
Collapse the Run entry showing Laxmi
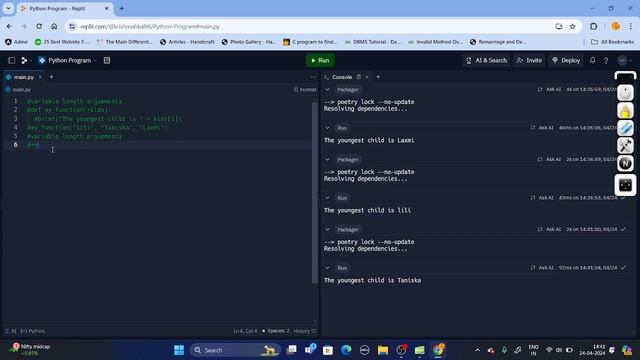point(327,128)
